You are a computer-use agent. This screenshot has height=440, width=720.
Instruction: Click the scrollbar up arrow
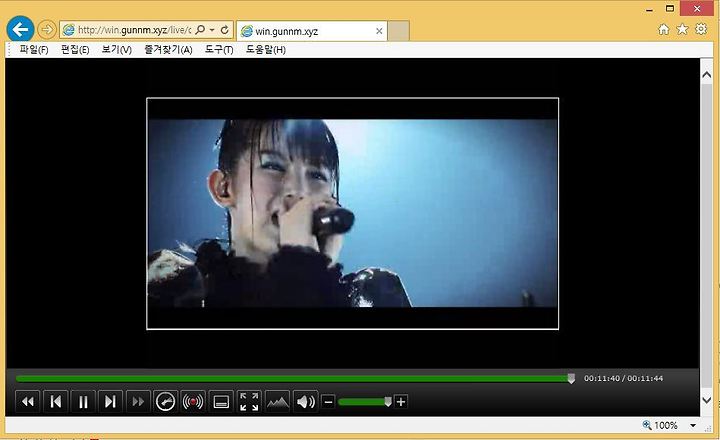pos(707,74)
